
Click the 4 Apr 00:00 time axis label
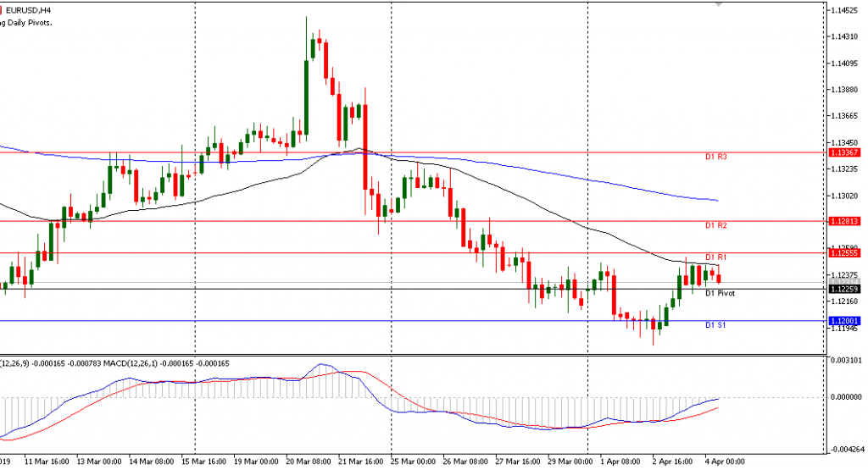[725, 462]
